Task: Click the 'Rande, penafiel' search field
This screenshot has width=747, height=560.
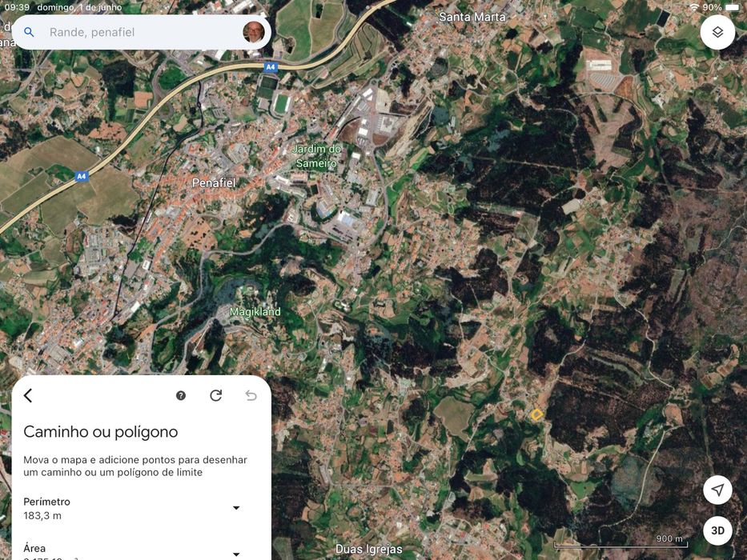Action: pos(141,32)
